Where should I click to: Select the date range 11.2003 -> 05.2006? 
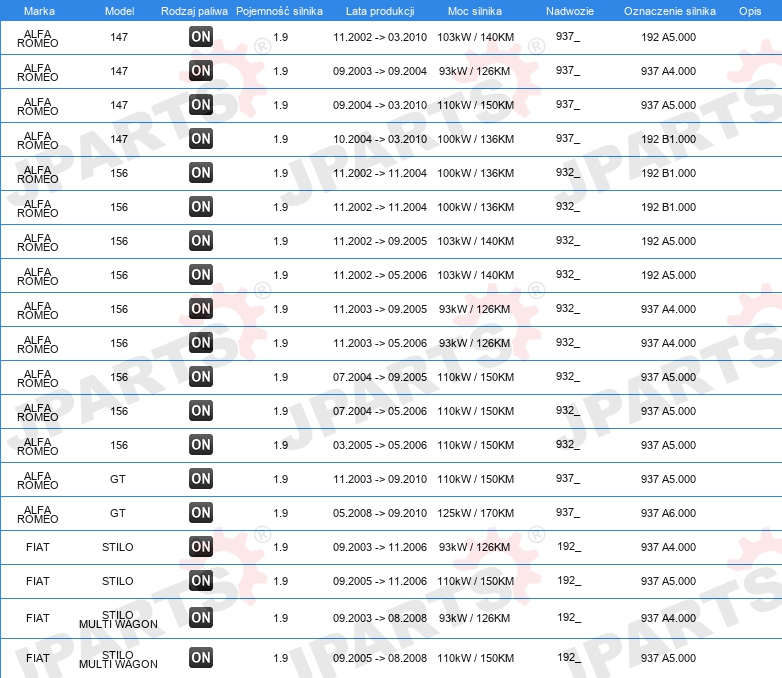coord(380,343)
